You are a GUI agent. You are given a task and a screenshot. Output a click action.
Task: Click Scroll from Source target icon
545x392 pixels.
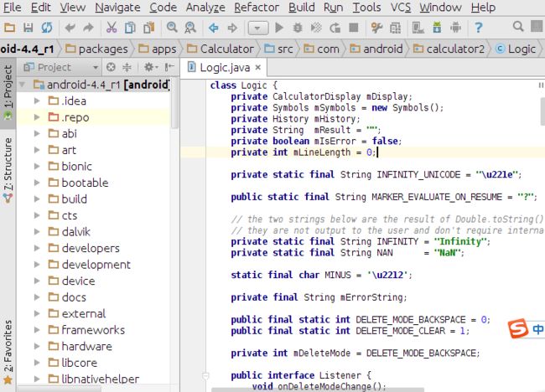tap(111, 67)
